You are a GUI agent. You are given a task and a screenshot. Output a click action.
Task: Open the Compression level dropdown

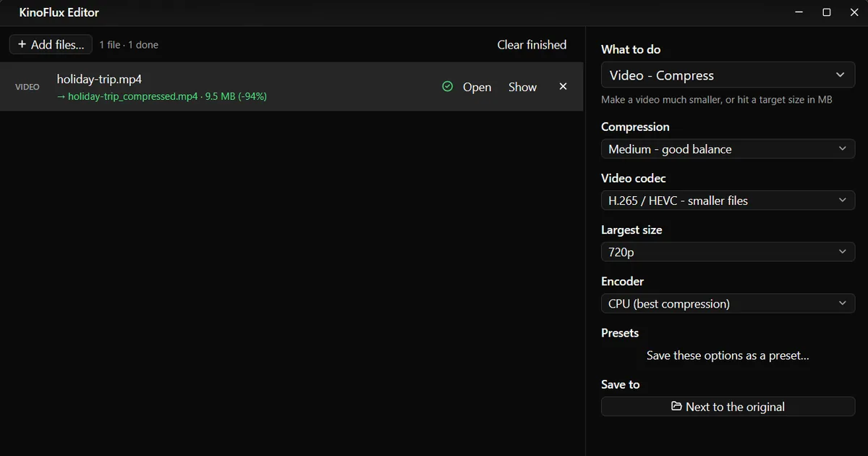pyautogui.click(x=728, y=149)
